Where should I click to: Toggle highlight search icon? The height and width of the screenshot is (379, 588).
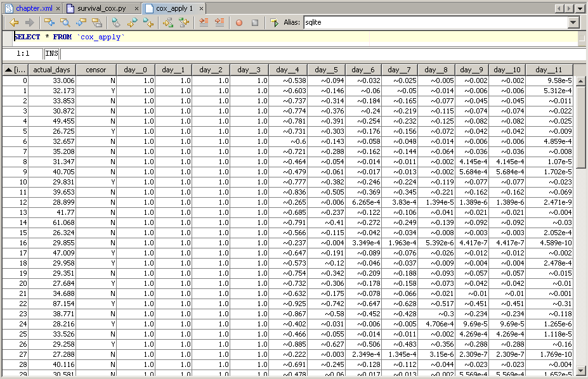(97, 22)
